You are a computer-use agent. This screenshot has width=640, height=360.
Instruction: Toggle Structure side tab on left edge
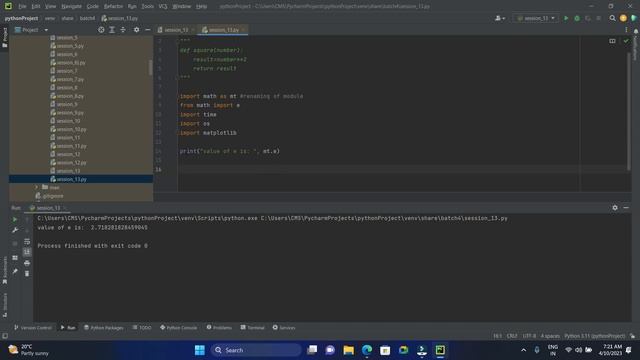[x=4, y=305]
